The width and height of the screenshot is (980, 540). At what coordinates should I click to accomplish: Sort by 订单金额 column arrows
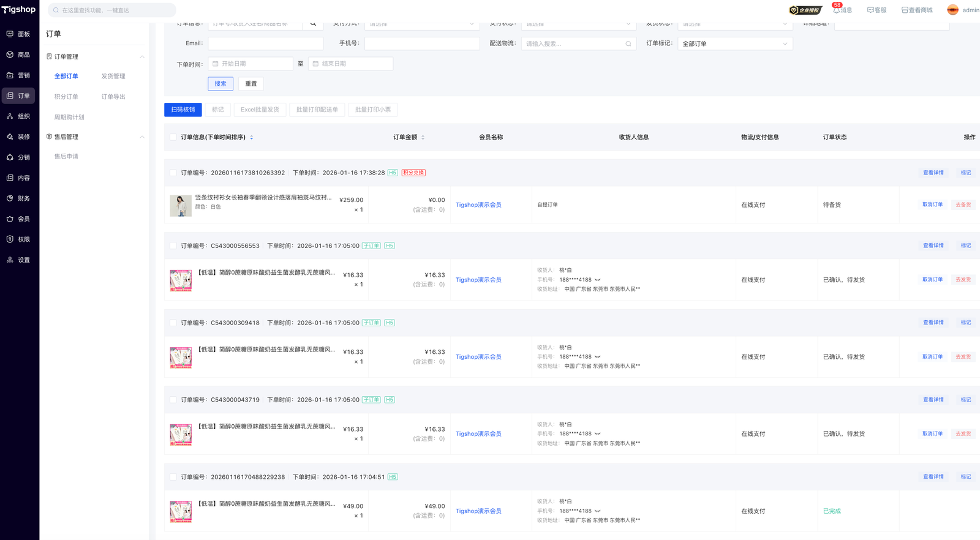click(x=423, y=137)
